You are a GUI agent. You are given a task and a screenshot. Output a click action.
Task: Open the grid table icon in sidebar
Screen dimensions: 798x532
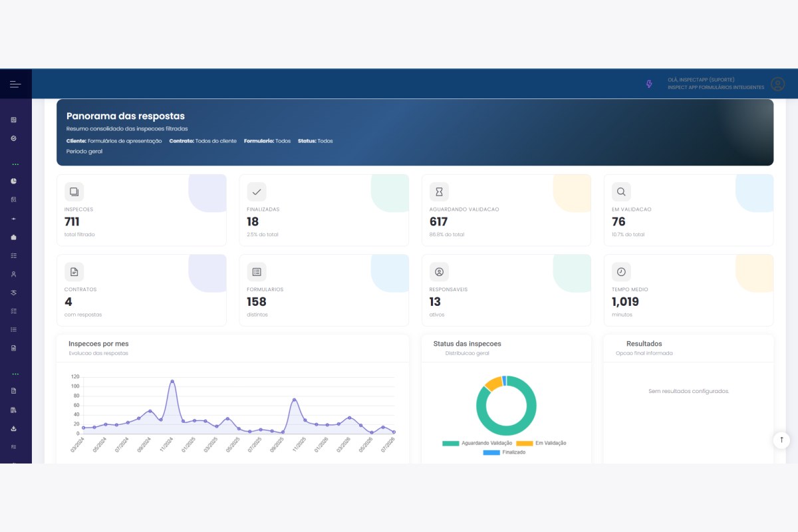pos(14,120)
